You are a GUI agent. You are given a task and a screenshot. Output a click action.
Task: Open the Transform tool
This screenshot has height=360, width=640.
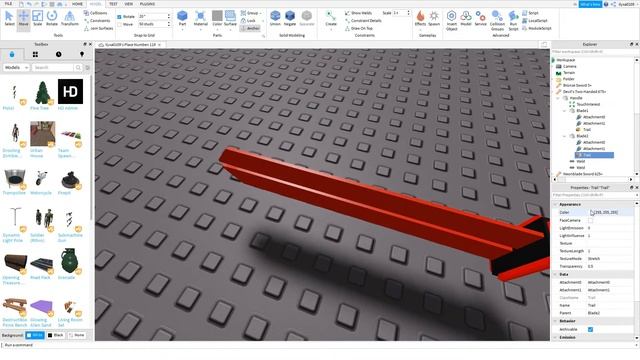point(69,19)
